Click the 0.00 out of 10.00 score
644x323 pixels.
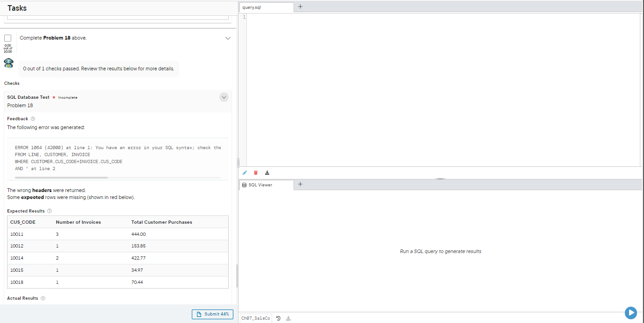[8, 48]
